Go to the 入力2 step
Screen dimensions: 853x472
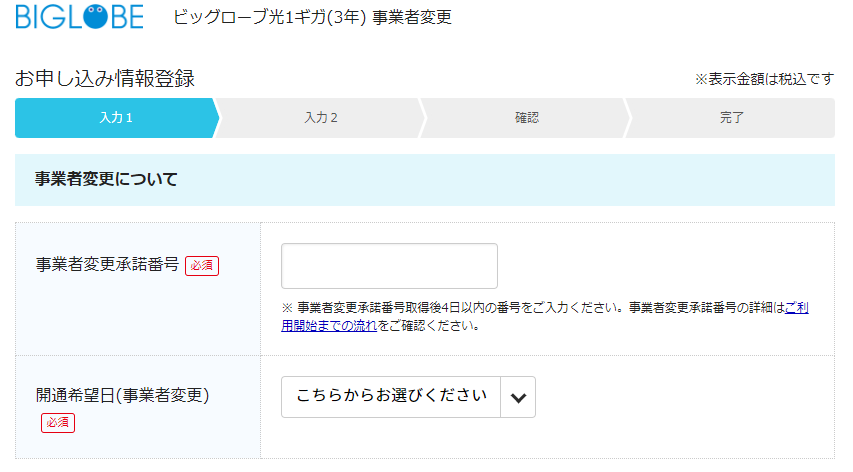[x=320, y=118]
